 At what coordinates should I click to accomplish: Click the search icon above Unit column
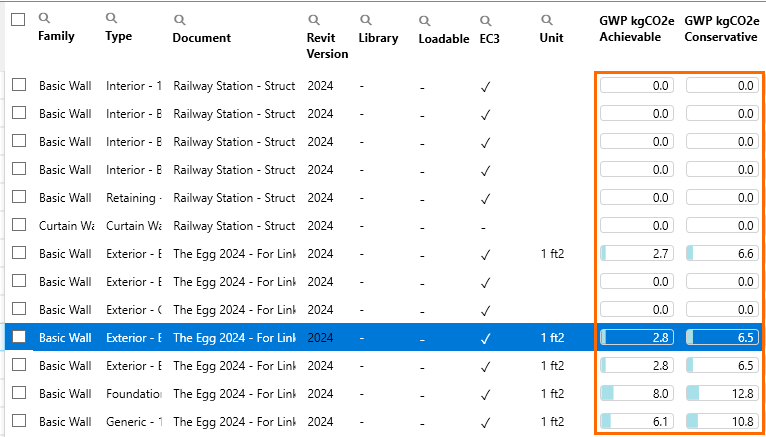546,20
